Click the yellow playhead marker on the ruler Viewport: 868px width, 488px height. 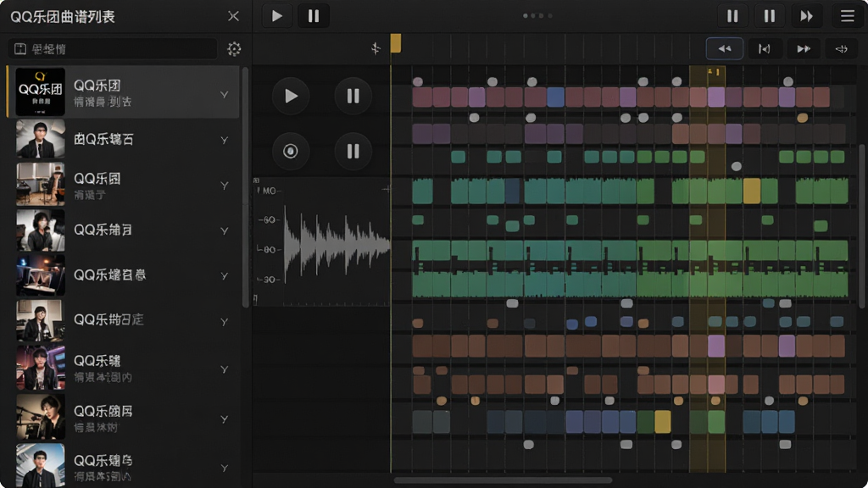click(395, 43)
